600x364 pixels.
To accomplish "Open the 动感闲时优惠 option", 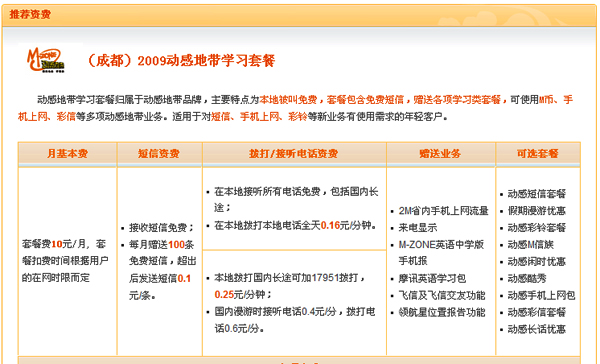I will point(536,262).
